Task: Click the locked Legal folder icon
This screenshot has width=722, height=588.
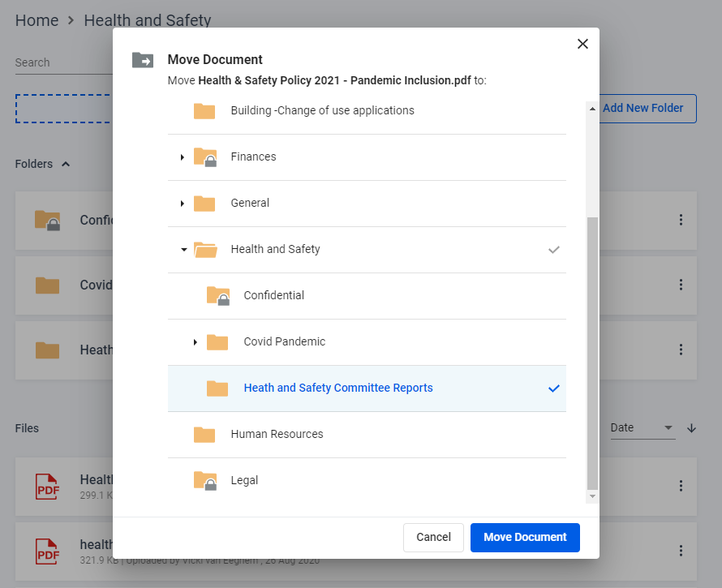Action: click(x=205, y=480)
